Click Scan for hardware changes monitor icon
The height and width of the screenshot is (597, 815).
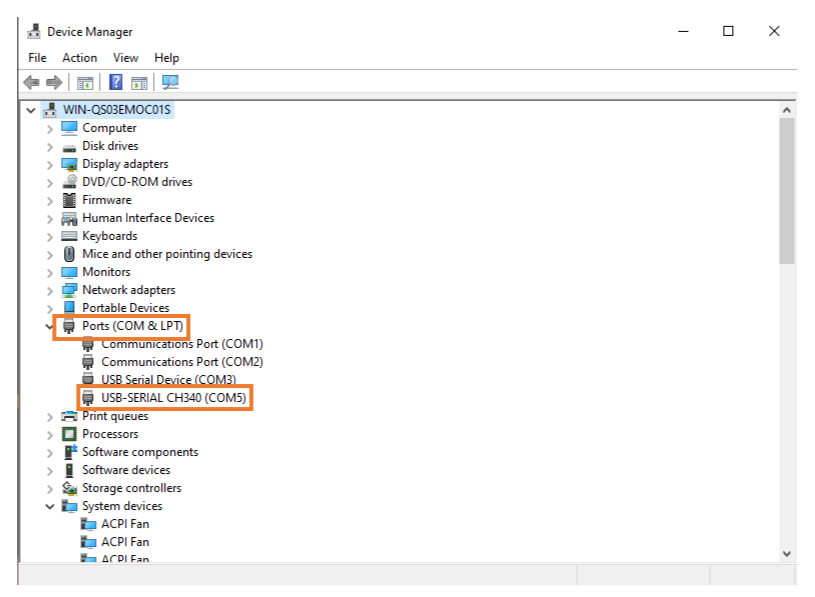pyautogui.click(x=170, y=82)
